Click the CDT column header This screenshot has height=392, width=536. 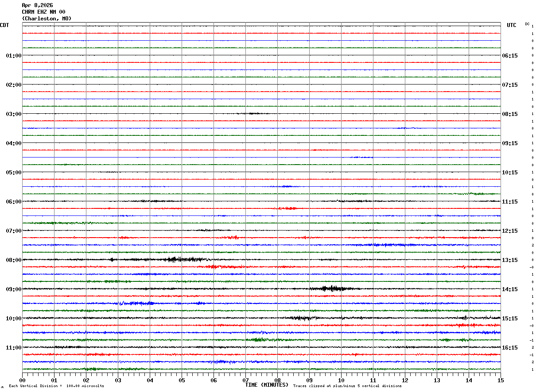4,25
